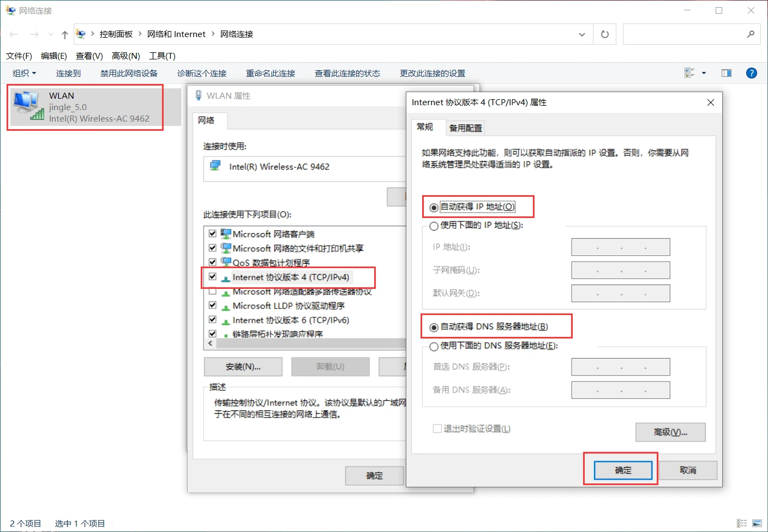Open the help question mark icon
Screen dimensions: 768x532
pos(752,73)
